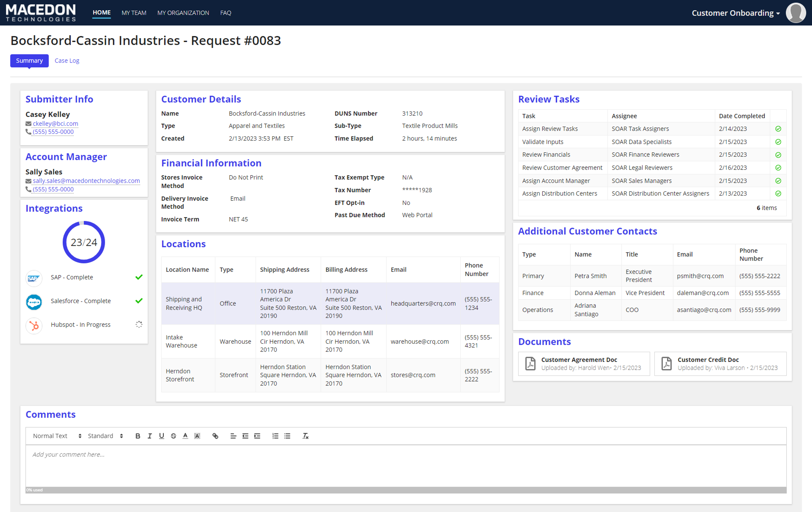The height and width of the screenshot is (512, 812).
Task: Click the Salesforce integration logo
Action: 34,302
